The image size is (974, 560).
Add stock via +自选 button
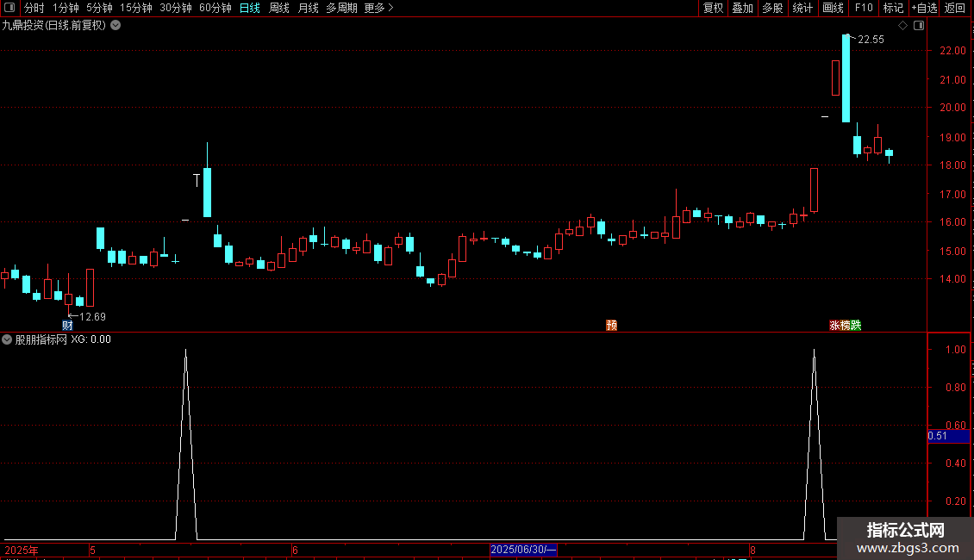pos(924,8)
